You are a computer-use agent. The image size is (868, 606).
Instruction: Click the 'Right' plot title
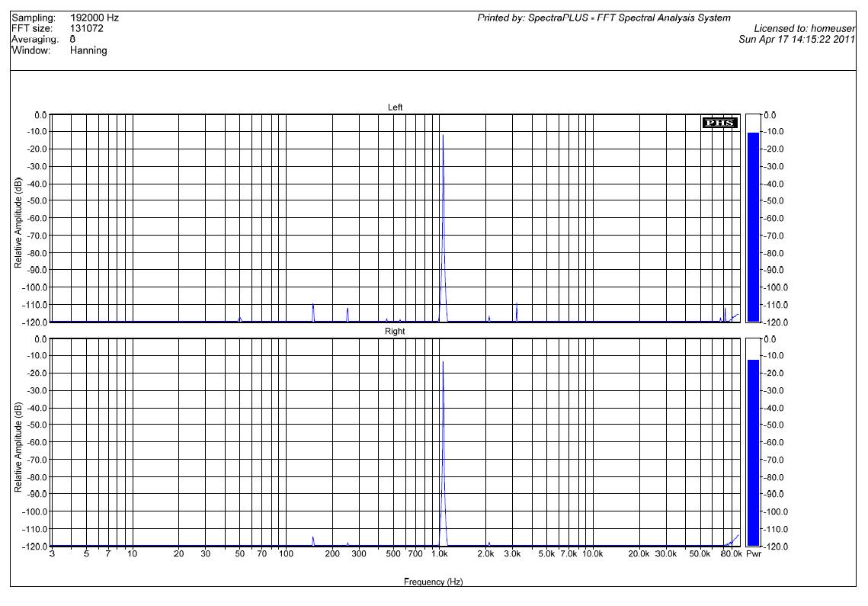point(395,332)
